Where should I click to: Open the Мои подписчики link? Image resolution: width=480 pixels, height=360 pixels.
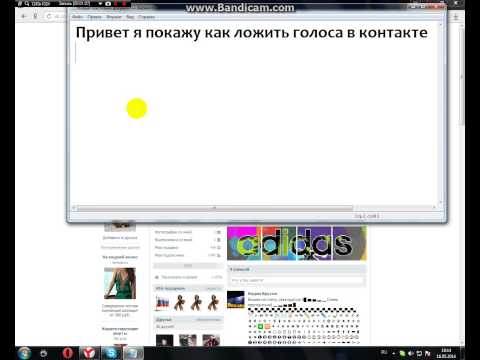(169, 255)
